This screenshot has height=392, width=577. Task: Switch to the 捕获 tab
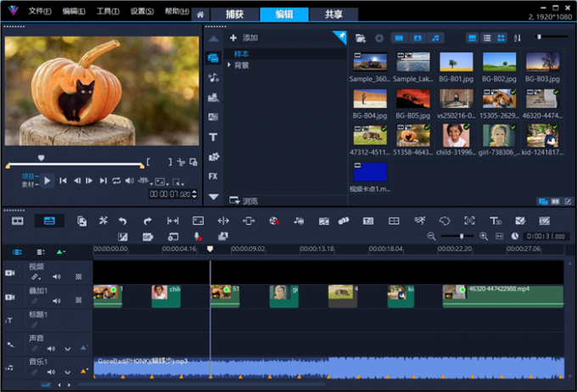click(234, 14)
